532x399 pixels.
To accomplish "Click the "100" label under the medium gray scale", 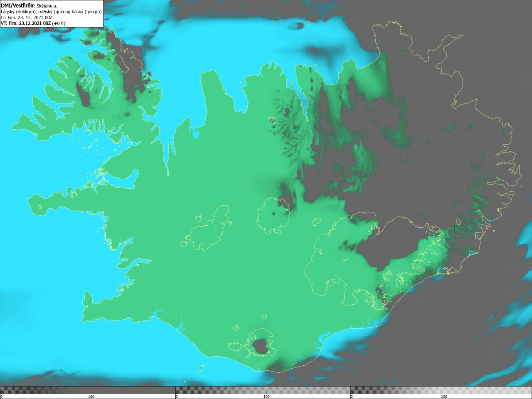I will coord(266,397).
